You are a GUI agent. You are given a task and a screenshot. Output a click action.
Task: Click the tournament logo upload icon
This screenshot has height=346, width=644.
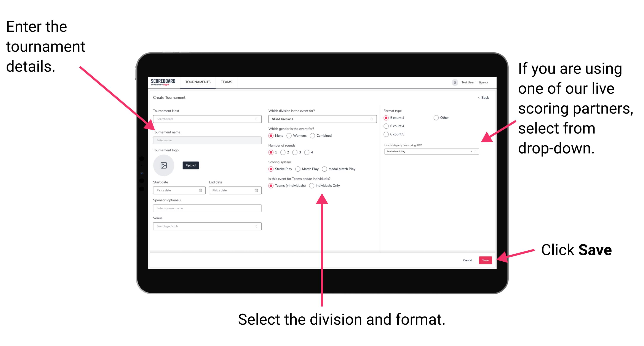click(x=163, y=165)
